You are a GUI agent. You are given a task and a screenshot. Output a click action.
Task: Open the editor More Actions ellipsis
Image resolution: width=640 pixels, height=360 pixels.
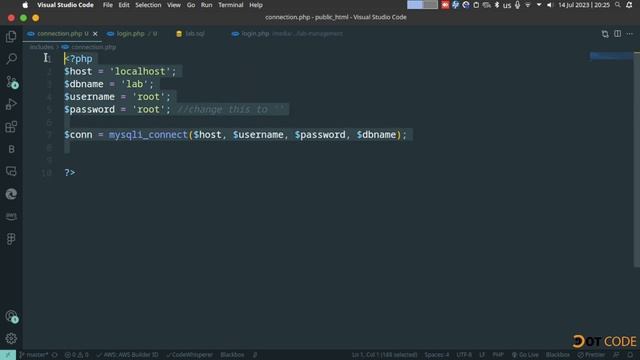pos(630,34)
